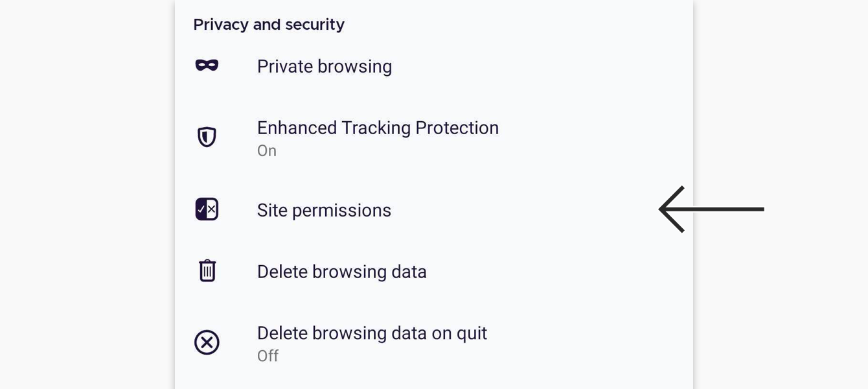The height and width of the screenshot is (389, 868).
Task: Click the Private browsing mask icon
Action: [207, 65]
